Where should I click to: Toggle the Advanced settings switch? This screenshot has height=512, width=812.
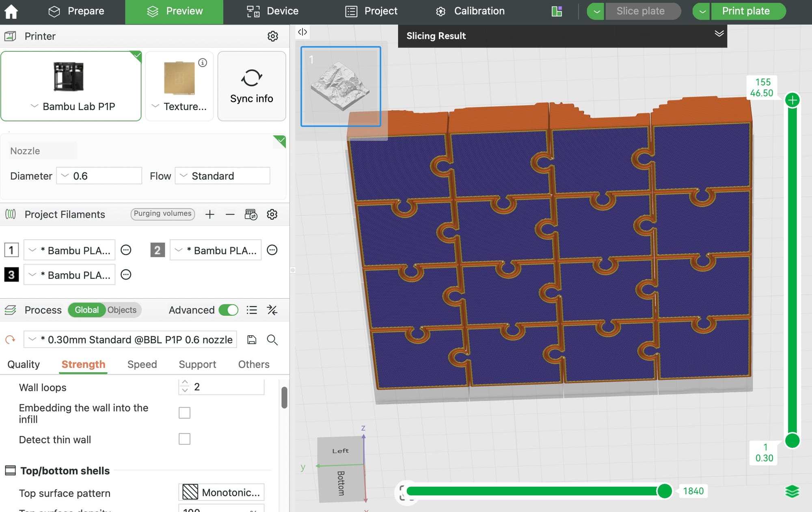click(x=228, y=310)
